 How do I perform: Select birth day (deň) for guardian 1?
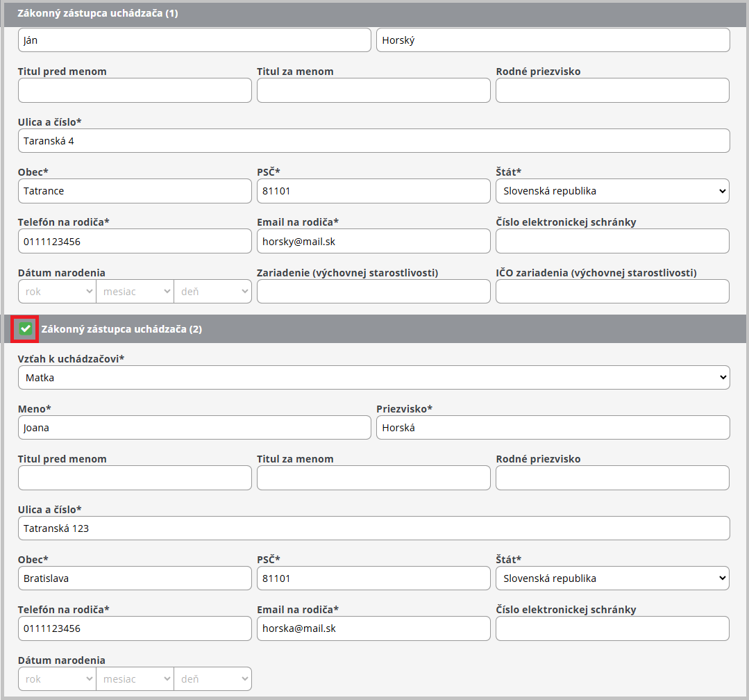click(x=212, y=292)
